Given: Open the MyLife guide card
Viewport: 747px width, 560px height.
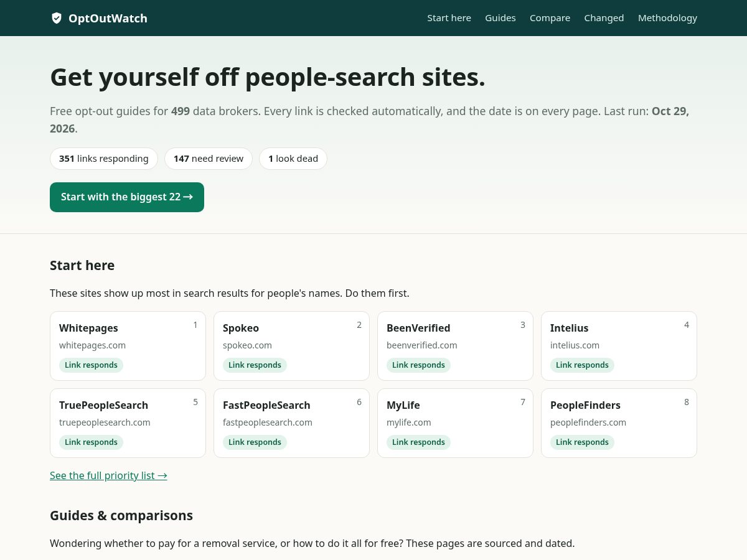Looking at the screenshot, I should tap(455, 423).
